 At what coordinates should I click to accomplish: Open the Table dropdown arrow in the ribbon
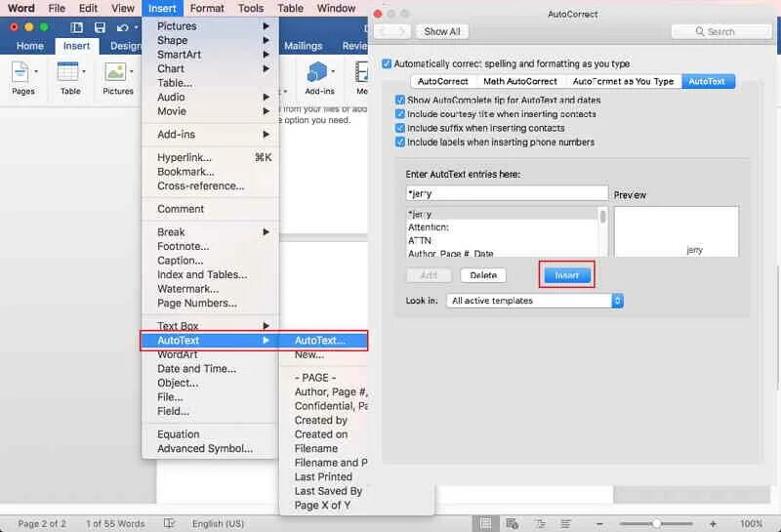point(84,71)
